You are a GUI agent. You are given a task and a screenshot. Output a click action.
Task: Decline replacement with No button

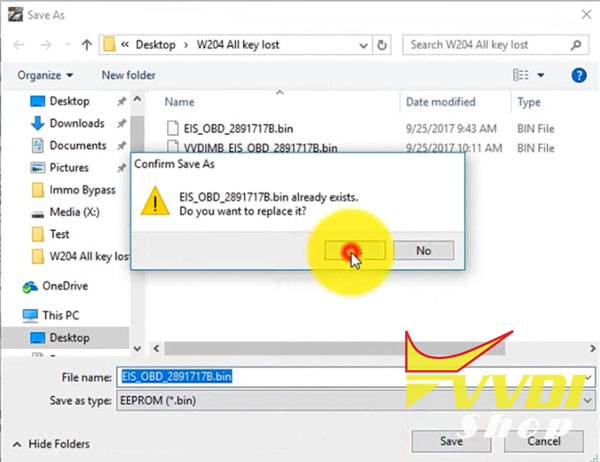(x=424, y=250)
